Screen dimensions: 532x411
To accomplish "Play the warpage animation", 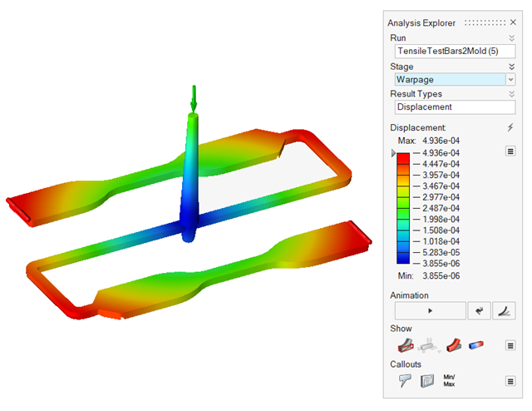I will pos(430,310).
